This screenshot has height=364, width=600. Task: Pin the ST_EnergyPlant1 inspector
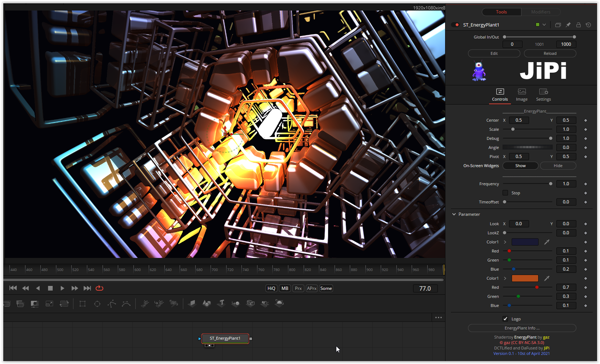[x=568, y=25]
